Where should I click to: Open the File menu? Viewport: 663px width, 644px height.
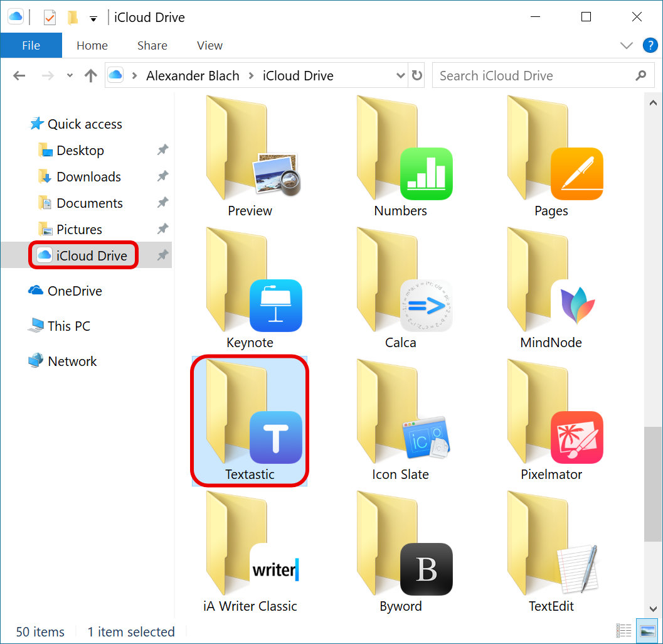pos(31,45)
